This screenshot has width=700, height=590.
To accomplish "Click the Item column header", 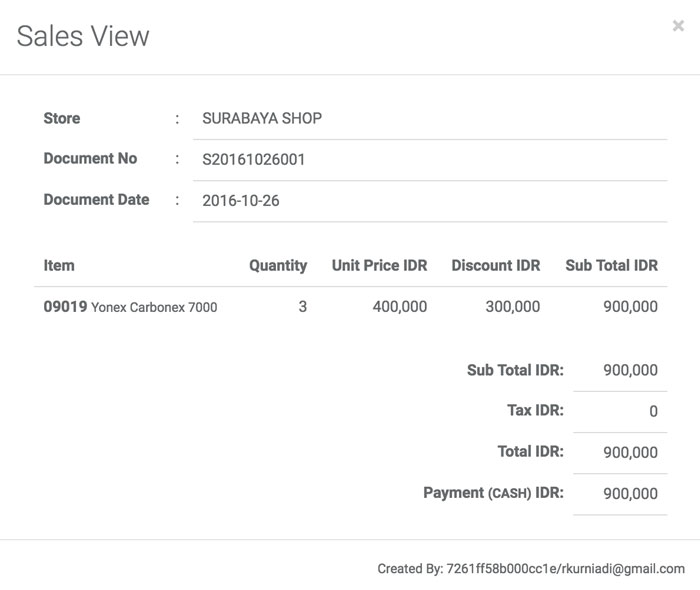I will 59,266.
